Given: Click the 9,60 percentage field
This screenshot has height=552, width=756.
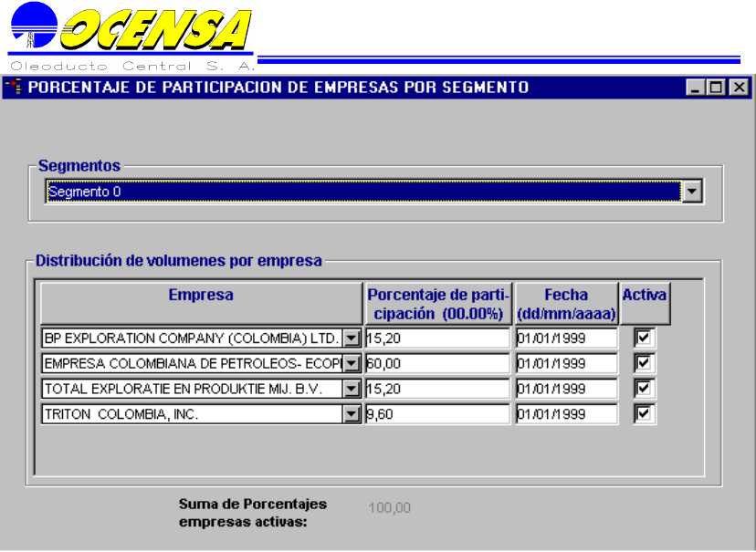Looking at the screenshot, I should point(437,413).
